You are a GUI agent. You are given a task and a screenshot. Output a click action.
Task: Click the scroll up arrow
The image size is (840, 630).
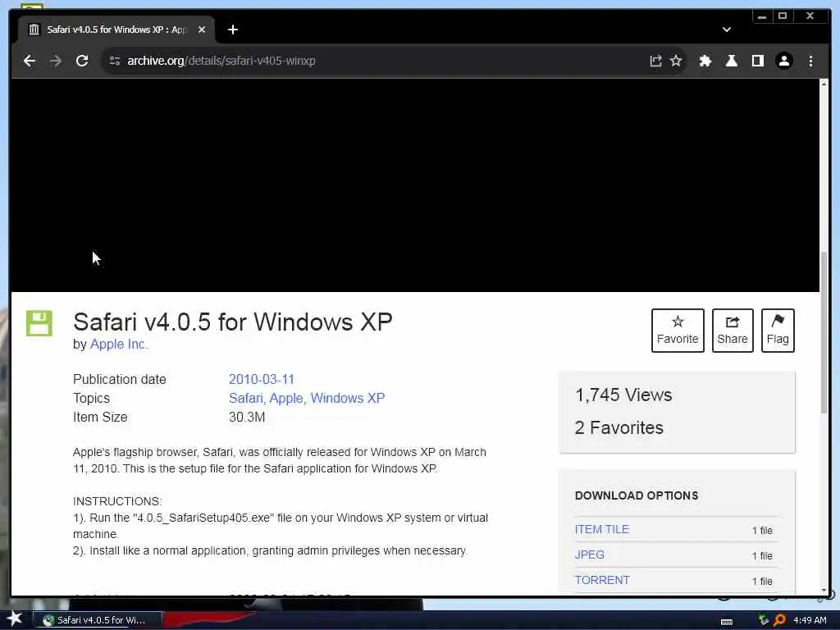[824, 84]
